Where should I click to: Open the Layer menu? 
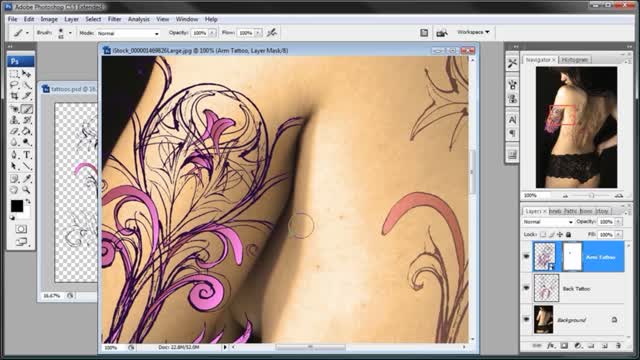tap(71, 19)
